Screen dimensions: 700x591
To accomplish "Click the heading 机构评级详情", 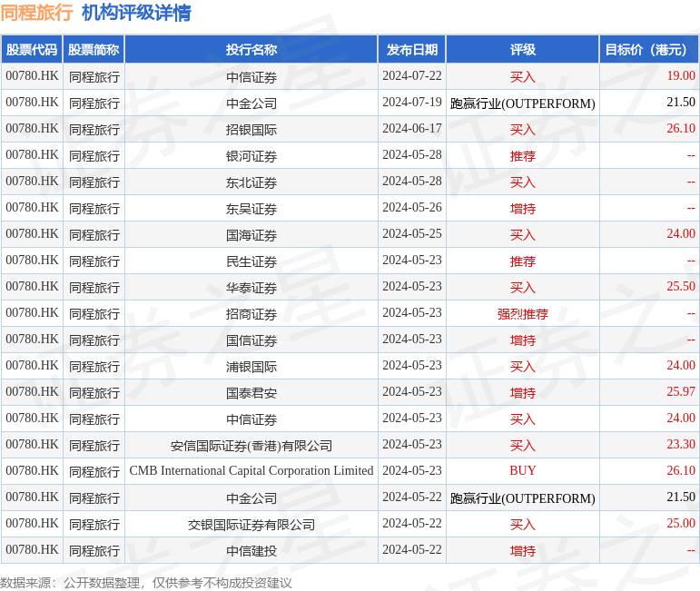I will (136, 13).
